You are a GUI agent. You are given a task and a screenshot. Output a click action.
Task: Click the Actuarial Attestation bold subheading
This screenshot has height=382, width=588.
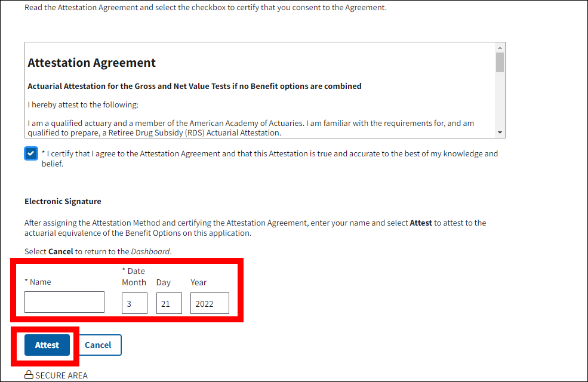point(195,86)
